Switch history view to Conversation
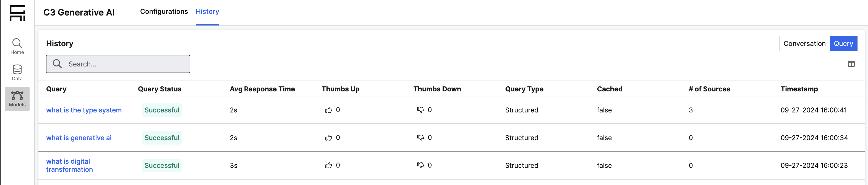Image resolution: width=868 pixels, height=185 pixels. point(804,43)
